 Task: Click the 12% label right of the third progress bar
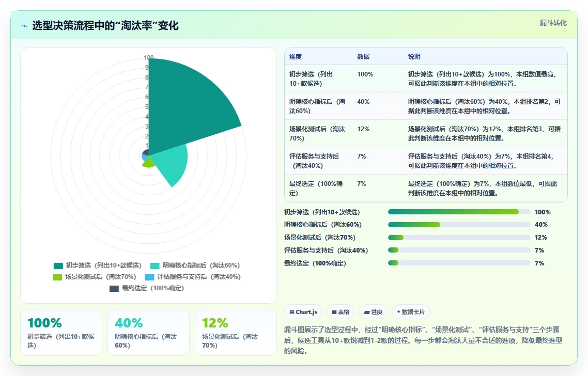tap(541, 237)
